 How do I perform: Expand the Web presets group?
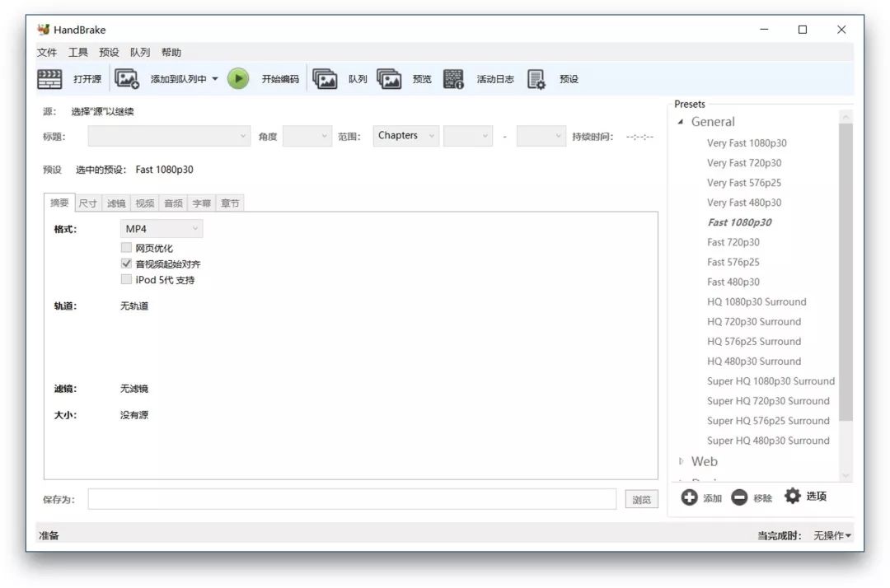point(681,461)
